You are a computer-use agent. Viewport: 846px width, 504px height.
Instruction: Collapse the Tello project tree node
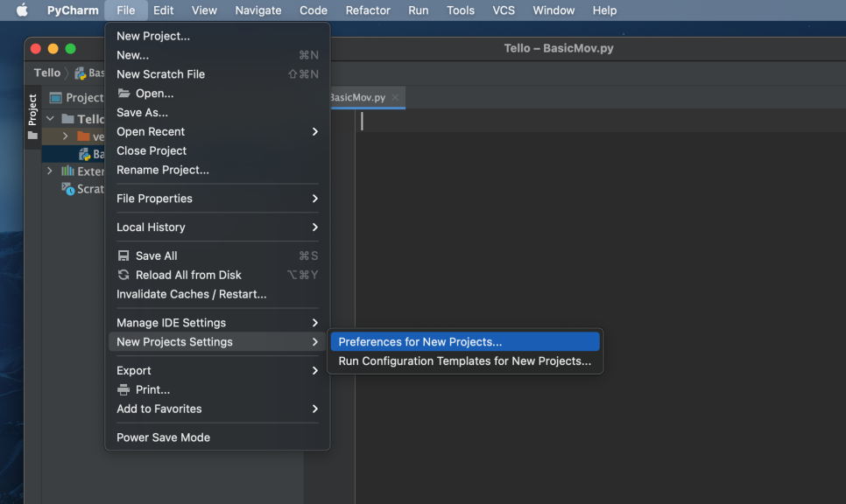(50, 119)
